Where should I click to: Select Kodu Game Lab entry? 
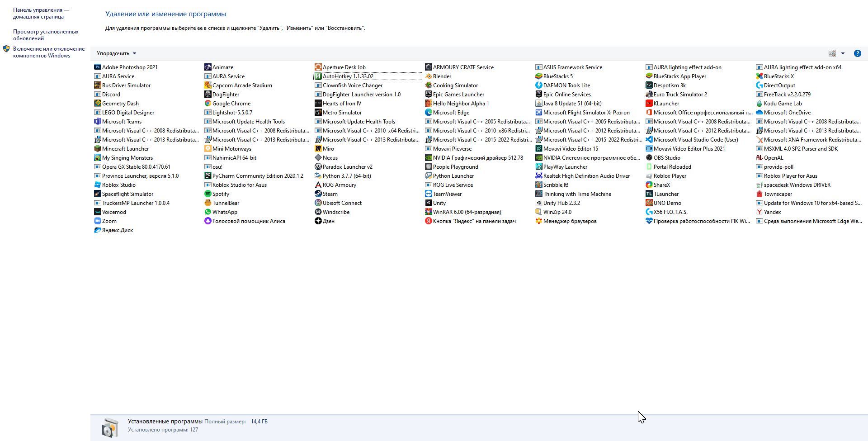point(779,104)
